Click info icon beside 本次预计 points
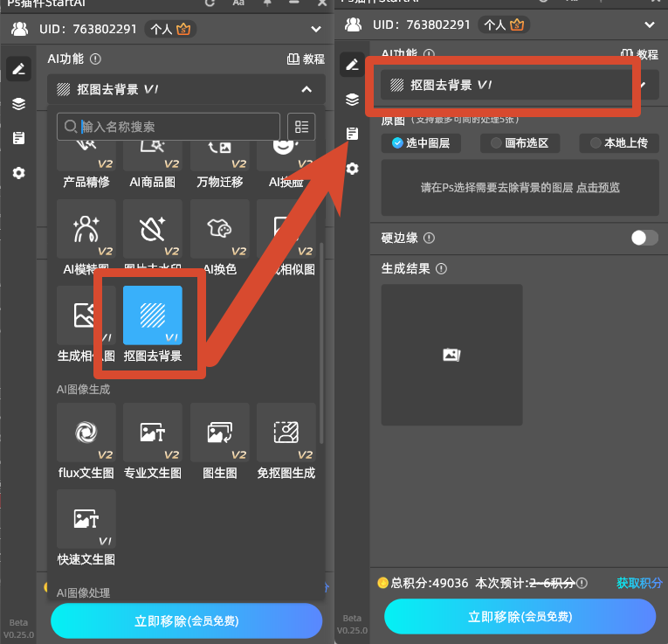The height and width of the screenshot is (644, 668). pos(582,583)
